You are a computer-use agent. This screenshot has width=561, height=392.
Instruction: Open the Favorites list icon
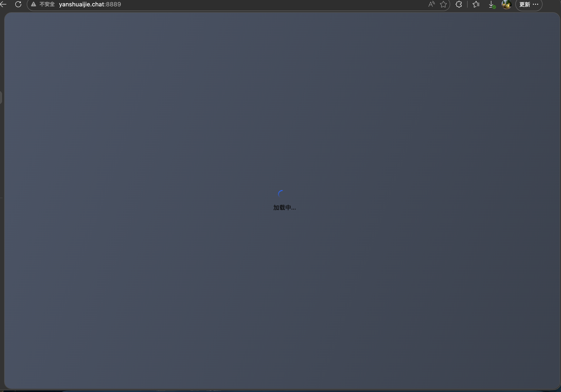[476, 4]
